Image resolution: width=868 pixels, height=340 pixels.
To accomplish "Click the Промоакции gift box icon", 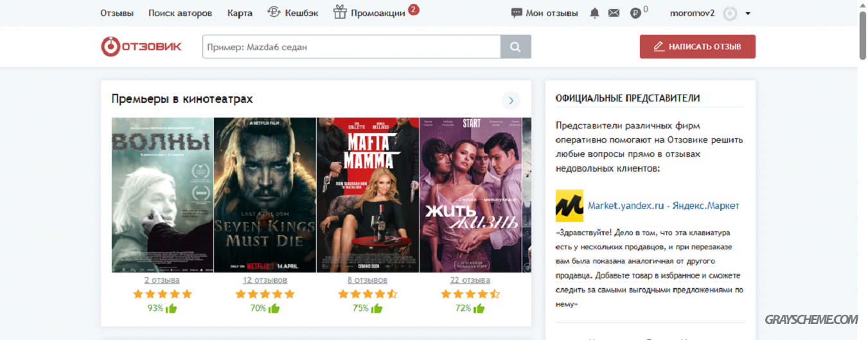I will [x=340, y=12].
